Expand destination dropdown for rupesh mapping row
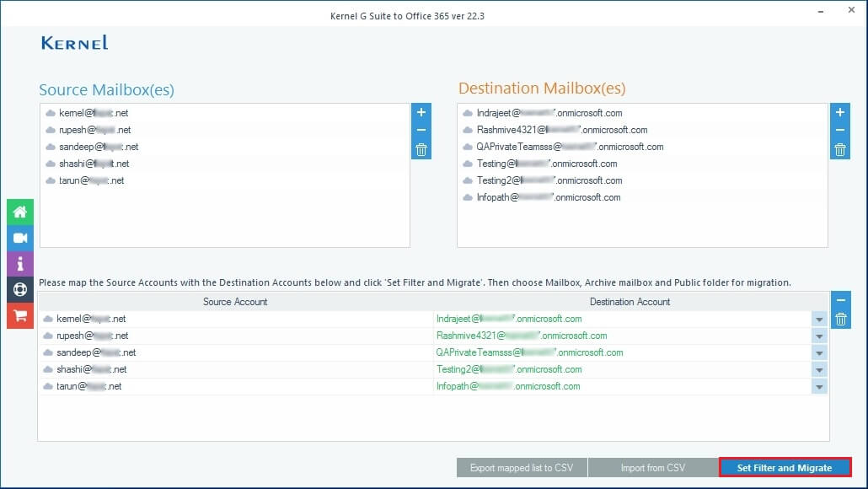 [819, 336]
